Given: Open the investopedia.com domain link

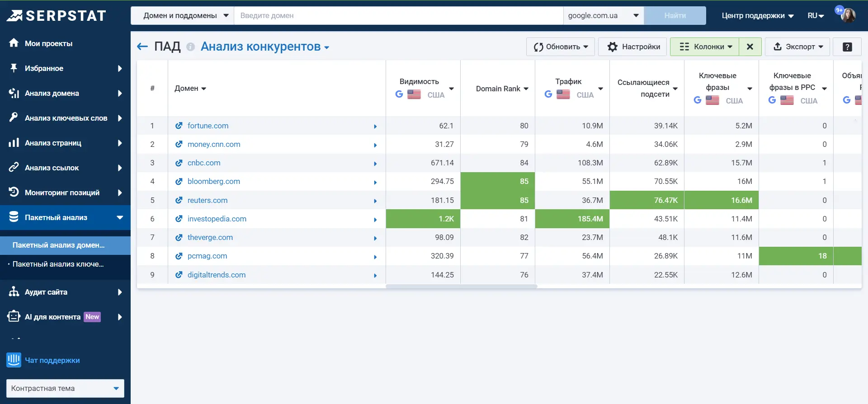Looking at the screenshot, I should click(x=217, y=219).
